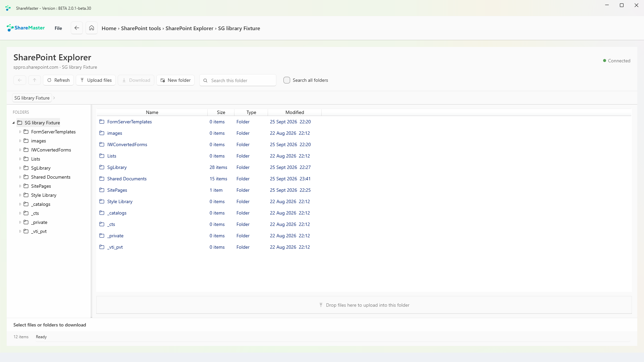Select _vti_pvt in folder tree
644x362 pixels.
pos(39,231)
